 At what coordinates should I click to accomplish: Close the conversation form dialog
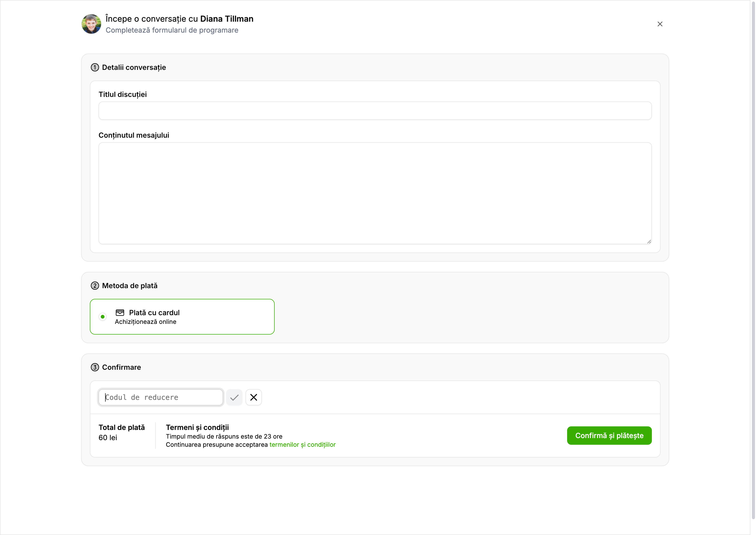(660, 24)
